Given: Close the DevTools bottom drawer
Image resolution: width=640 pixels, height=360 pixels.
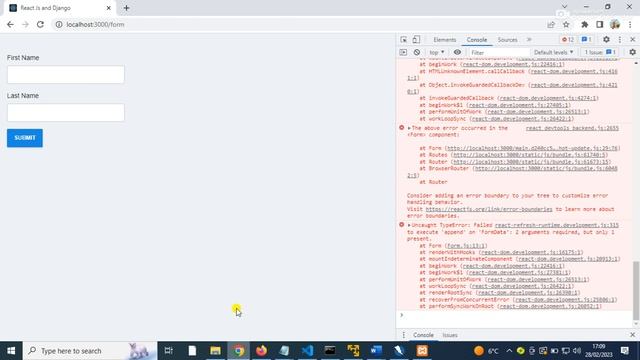Looking at the screenshot, I should click(633, 335).
